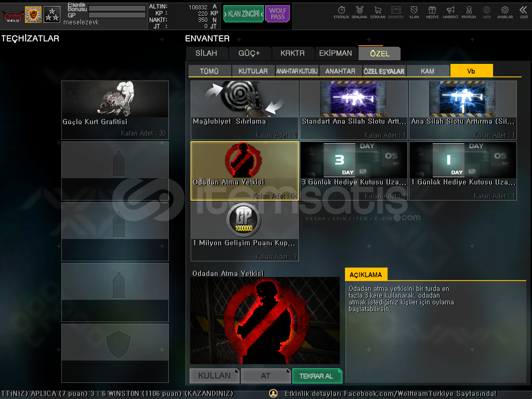Click the Wolfteam logo in top-left
Image resolution: width=532 pixels, height=399 pixels.
(12, 15)
